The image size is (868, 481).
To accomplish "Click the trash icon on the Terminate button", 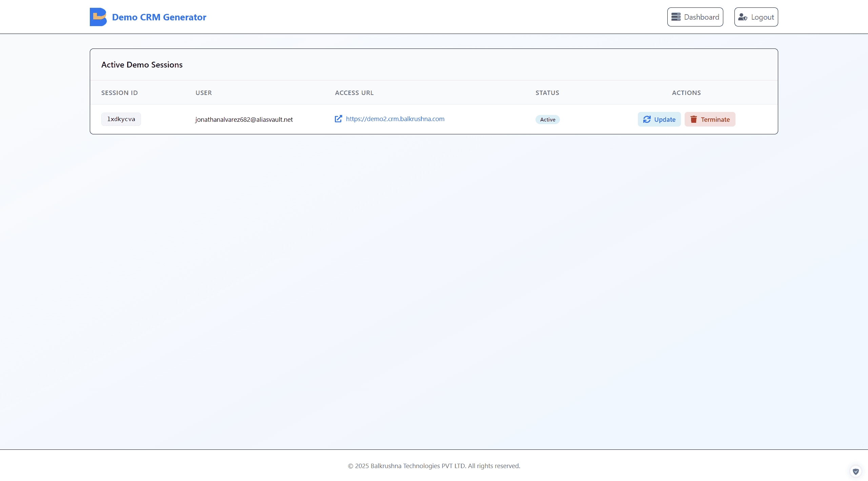I will click(x=693, y=119).
